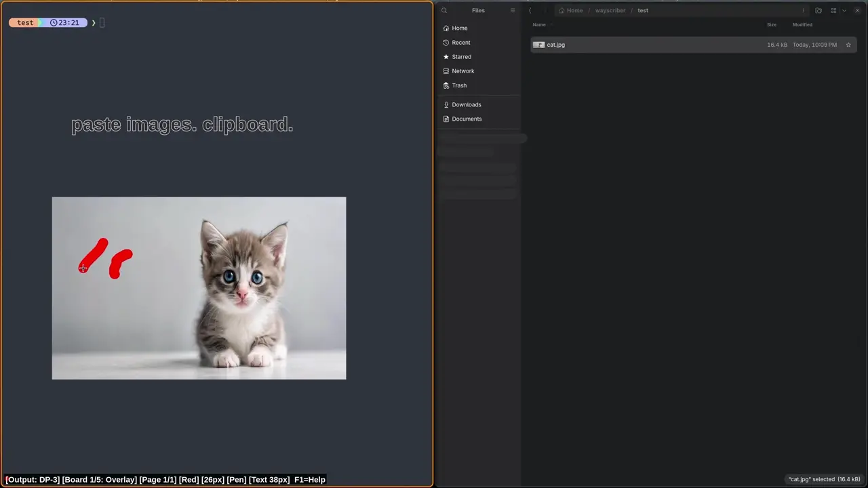Click the test segment in terminal prompt
This screenshot has height=488, width=868.
(x=25, y=22)
